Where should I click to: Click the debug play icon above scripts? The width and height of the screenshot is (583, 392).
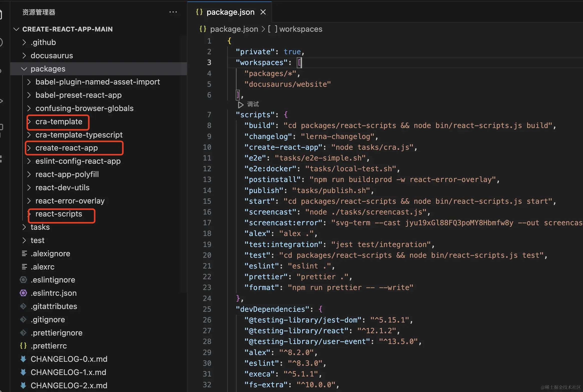coord(240,104)
